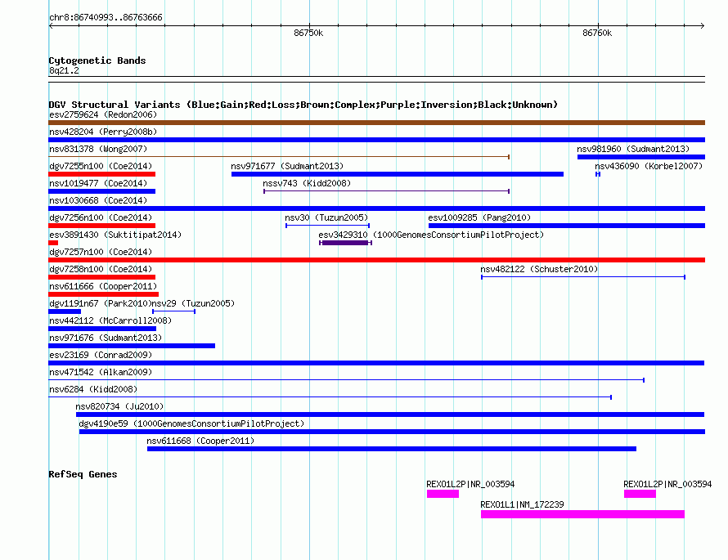The width and height of the screenshot is (728, 560).
Task: Click the nsv1030668 (Coe2014) full-width blue bar
Action: 376,208
